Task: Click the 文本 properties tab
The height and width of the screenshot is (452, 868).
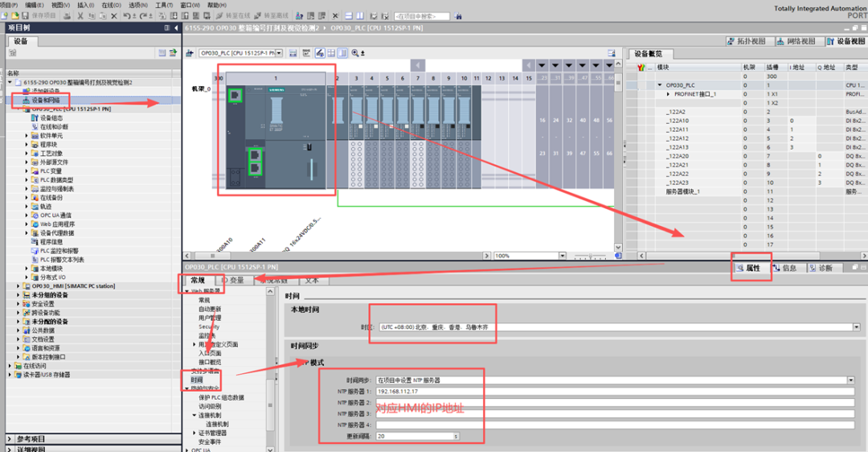Action: coord(312,280)
